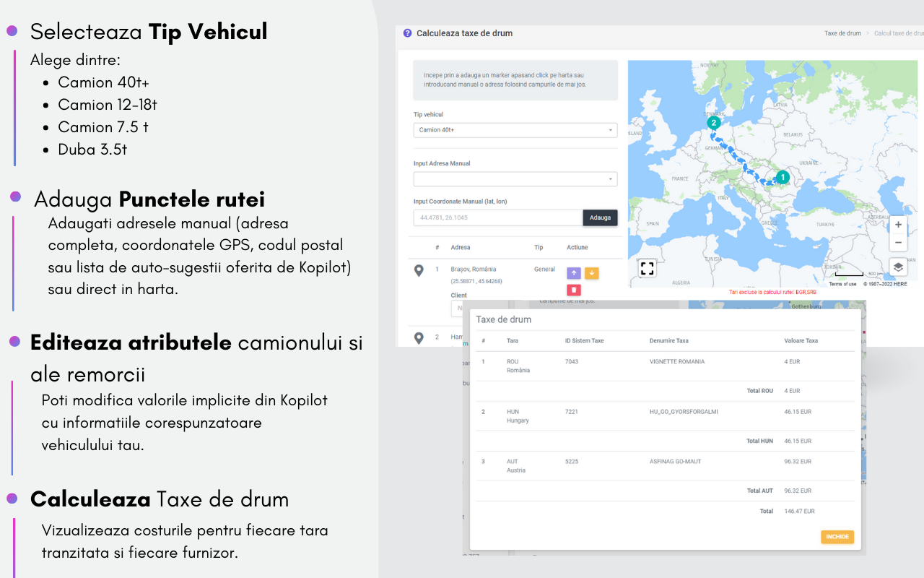Screen dimensions: 924x578
Task: Click the Client field under Brașov
Action: click(458, 309)
